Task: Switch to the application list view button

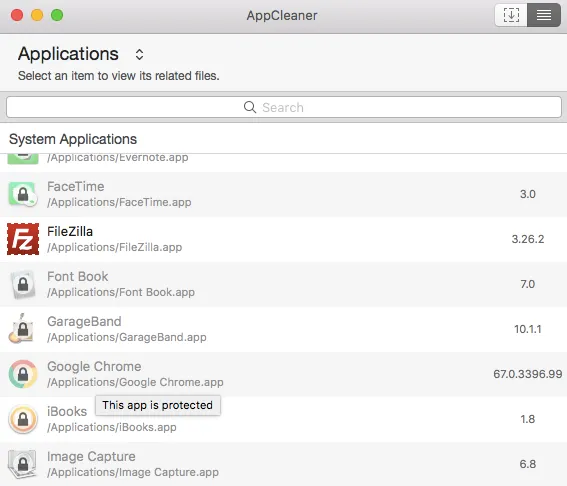Action: pyautogui.click(x=543, y=15)
